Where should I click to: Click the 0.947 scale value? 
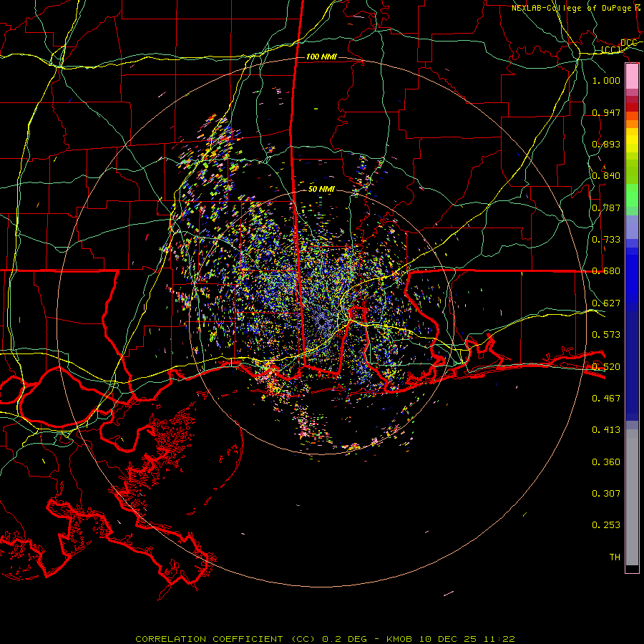606,112
